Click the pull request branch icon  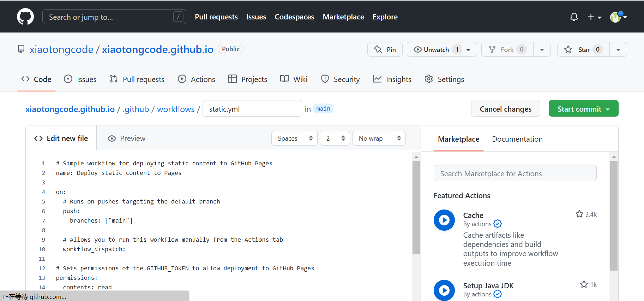tap(114, 79)
